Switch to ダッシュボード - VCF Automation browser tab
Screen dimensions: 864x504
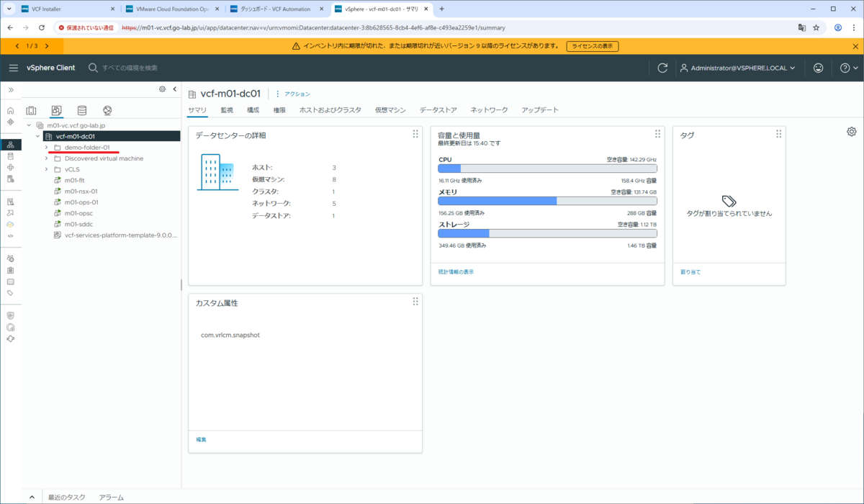point(277,9)
